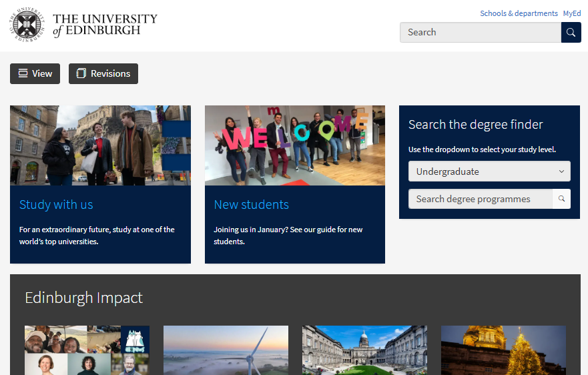Click the University of Edinburgh crest logo

27,25
